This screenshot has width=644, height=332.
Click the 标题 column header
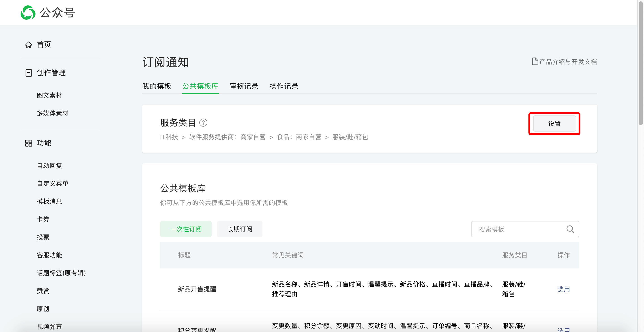tap(184, 255)
